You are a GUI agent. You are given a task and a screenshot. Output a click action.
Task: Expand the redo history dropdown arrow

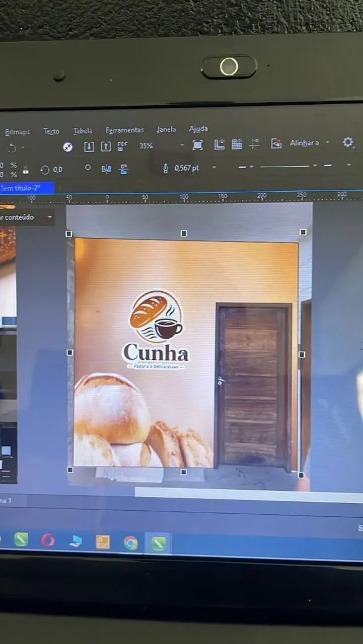(23, 148)
